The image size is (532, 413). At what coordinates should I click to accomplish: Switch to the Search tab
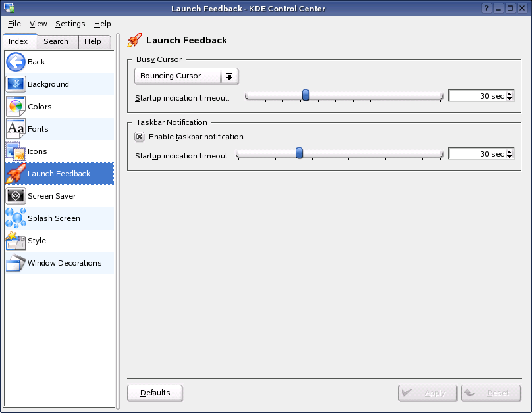click(58, 41)
